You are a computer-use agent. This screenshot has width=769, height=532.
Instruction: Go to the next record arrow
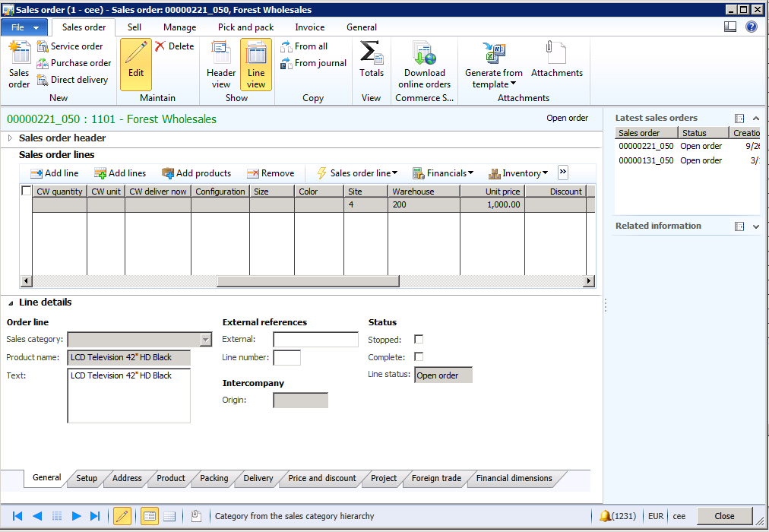click(76, 516)
